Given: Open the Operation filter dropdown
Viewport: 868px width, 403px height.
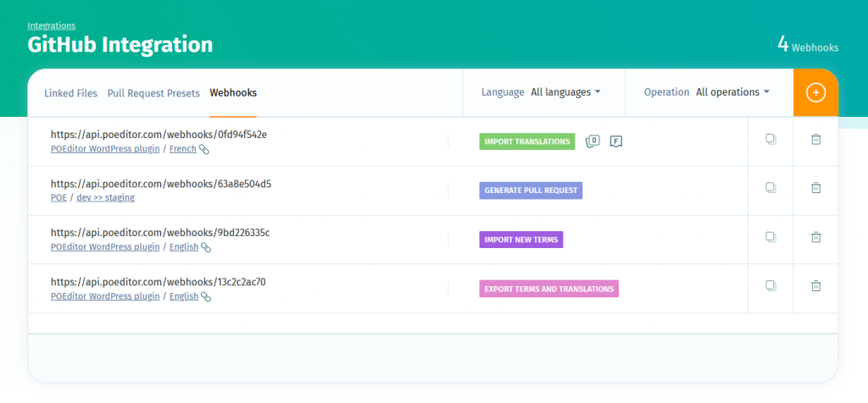Looking at the screenshot, I should 733,92.
